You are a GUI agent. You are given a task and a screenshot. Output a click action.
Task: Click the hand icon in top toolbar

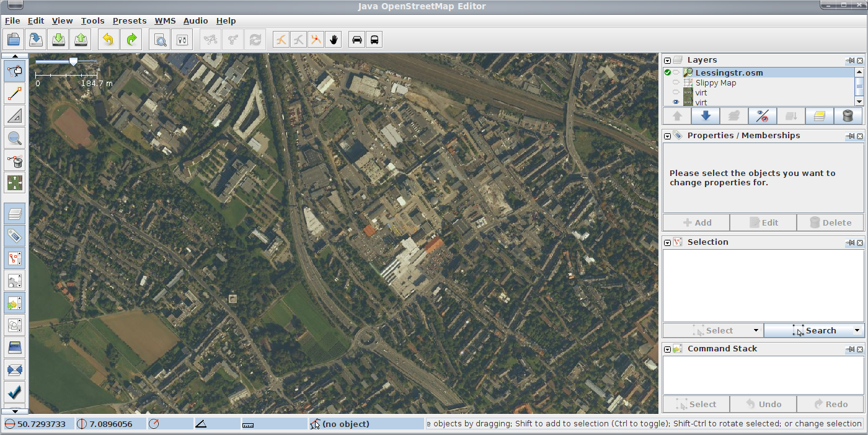[334, 40]
